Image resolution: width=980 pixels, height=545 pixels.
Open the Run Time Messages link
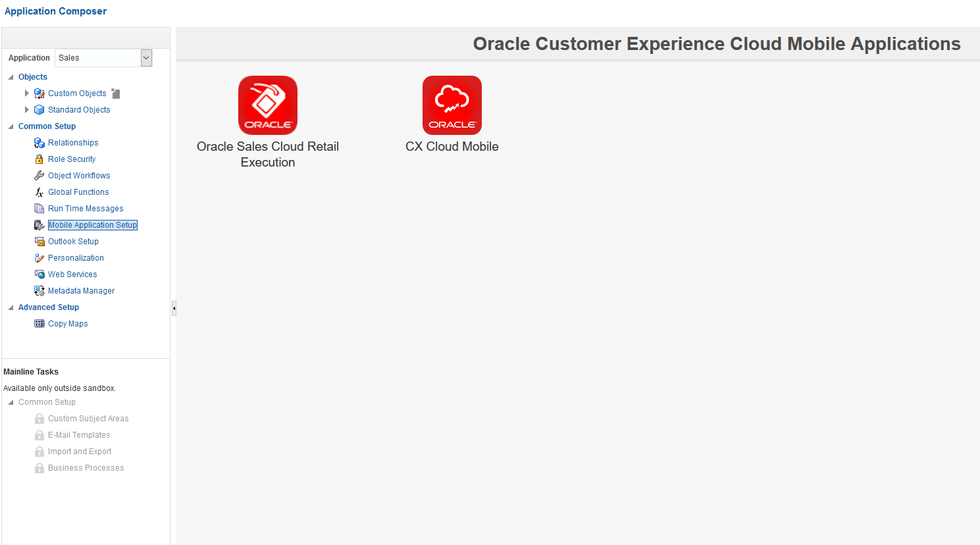pos(86,209)
